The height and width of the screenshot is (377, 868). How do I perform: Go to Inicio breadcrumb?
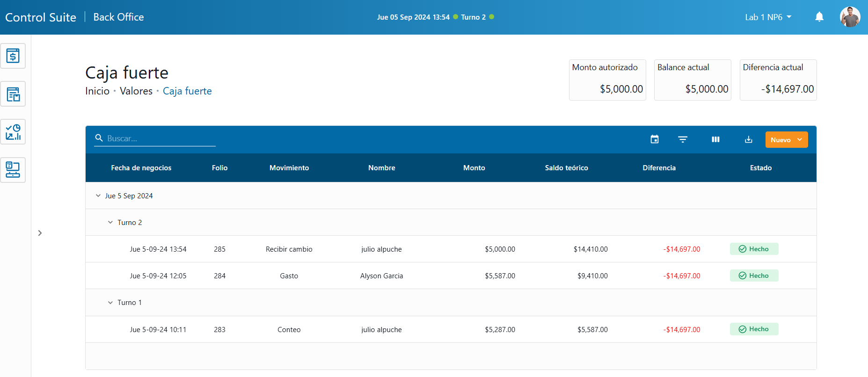click(x=97, y=91)
